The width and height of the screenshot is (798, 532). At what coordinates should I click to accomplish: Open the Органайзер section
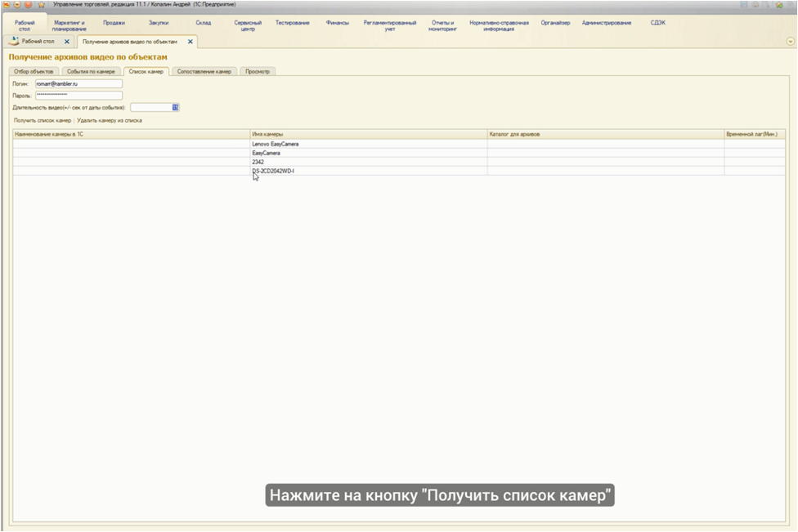(x=555, y=23)
